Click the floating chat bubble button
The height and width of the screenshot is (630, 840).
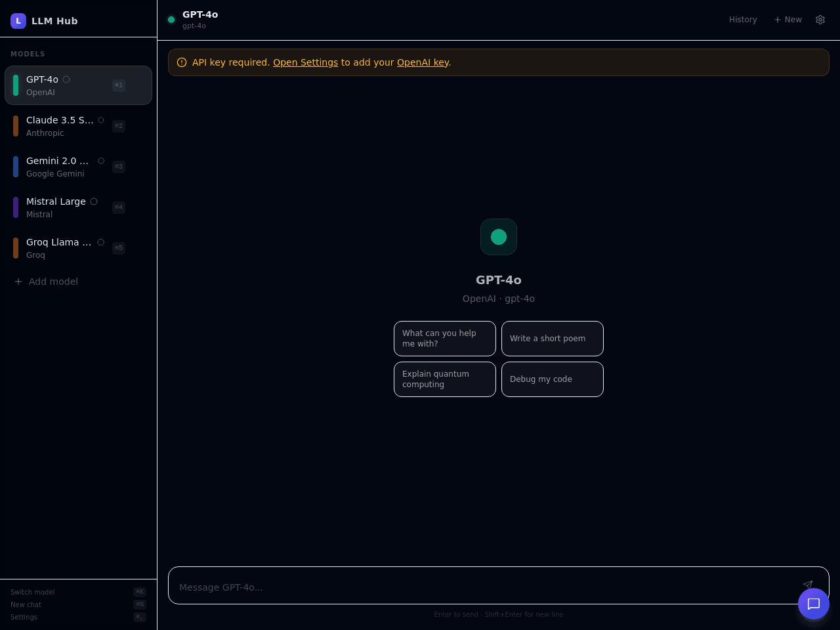814,604
